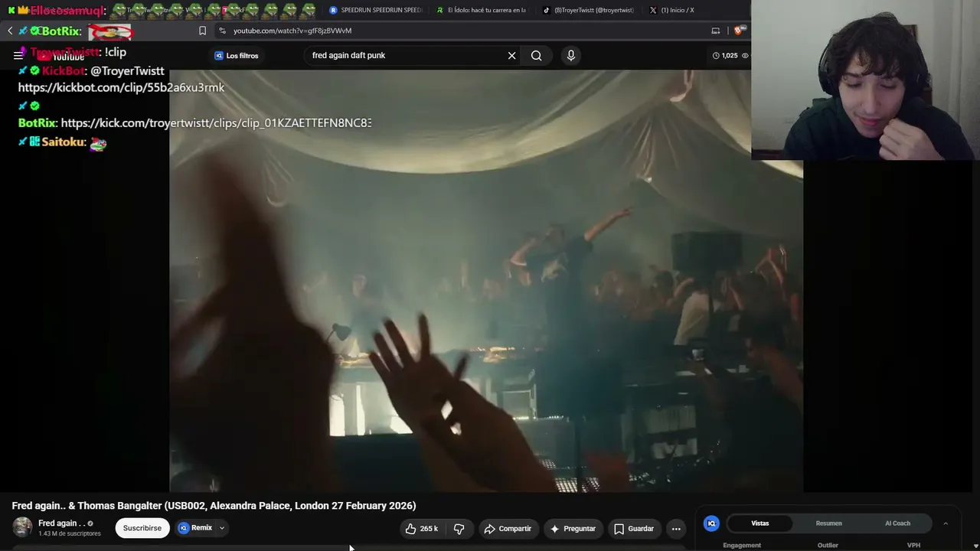Open the Remix button
The image size is (980, 551).
tap(195, 528)
